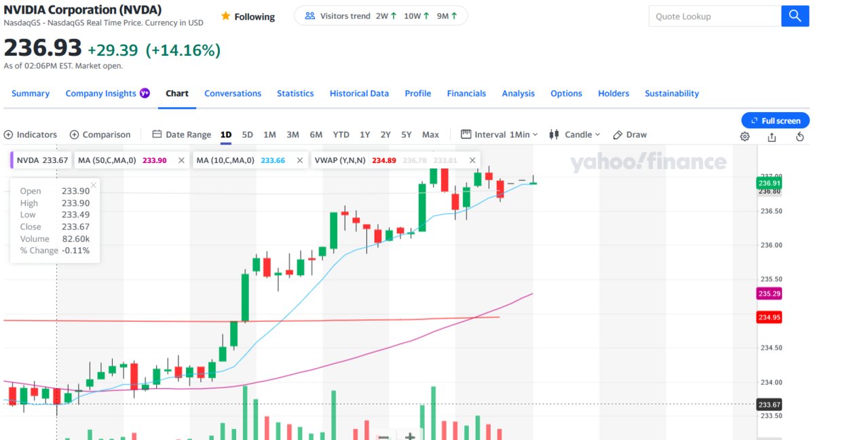Remove the MA (10,C,MA,0) indicator
Viewport: 868px width, 440px height.
299,160
